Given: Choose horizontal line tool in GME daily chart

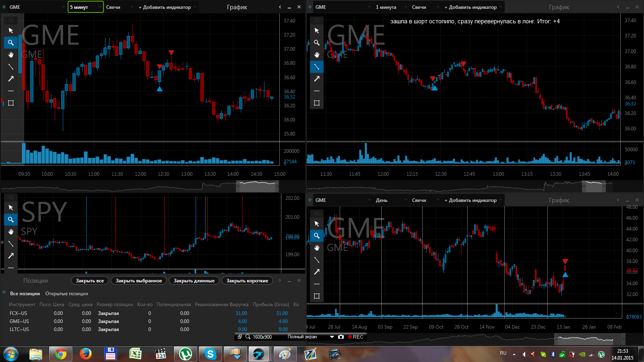Looking at the screenshot, I should (317, 284).
